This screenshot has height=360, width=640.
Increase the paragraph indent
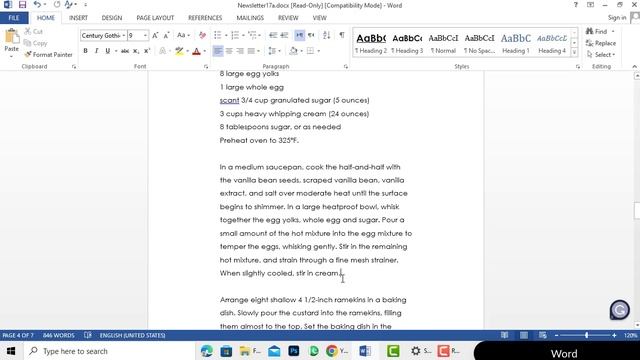[284, 36]
